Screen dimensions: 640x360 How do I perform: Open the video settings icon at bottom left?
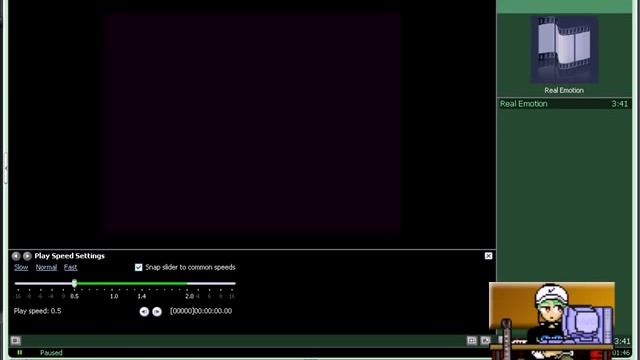click(16, 340)
